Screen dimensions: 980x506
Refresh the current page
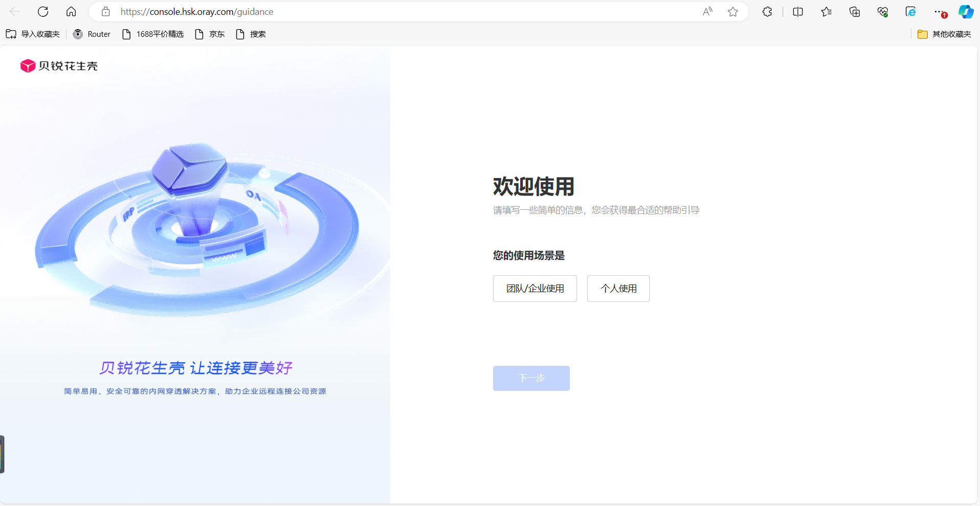tap(43, 11)
